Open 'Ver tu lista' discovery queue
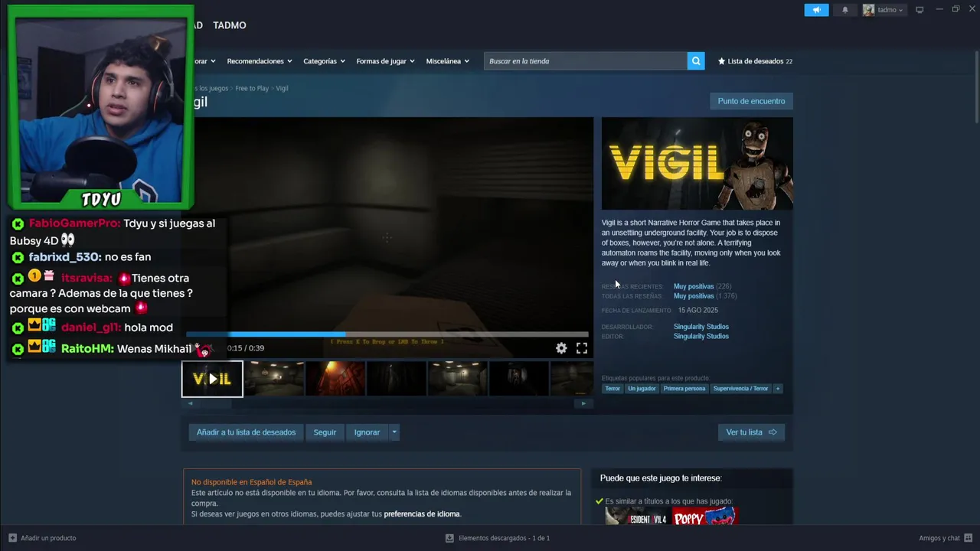Viewport: 980px width, 551px height. coord(751,432)
